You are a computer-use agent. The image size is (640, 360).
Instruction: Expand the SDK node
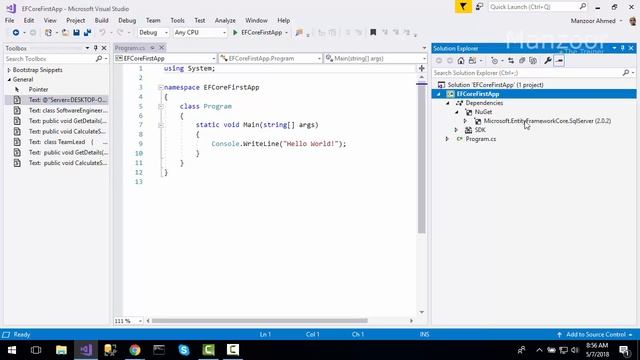click(456, 130)
